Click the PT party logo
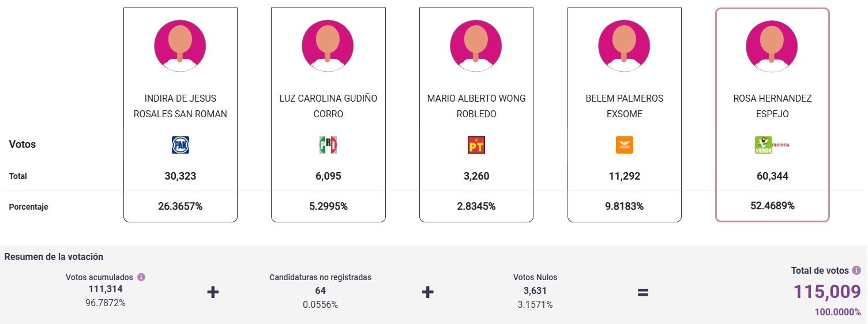Viewport: 868px width, 324px height. pos(476,145)
